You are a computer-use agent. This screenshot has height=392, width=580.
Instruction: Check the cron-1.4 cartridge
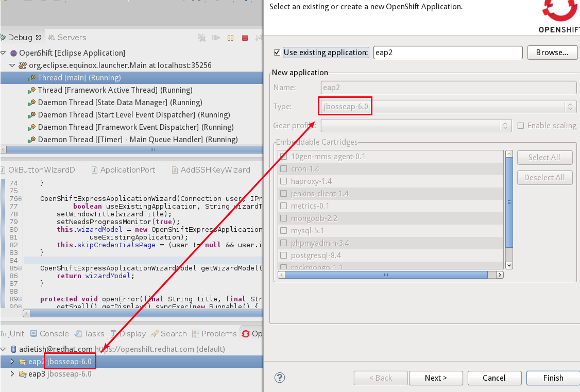[x=284, y=169]
